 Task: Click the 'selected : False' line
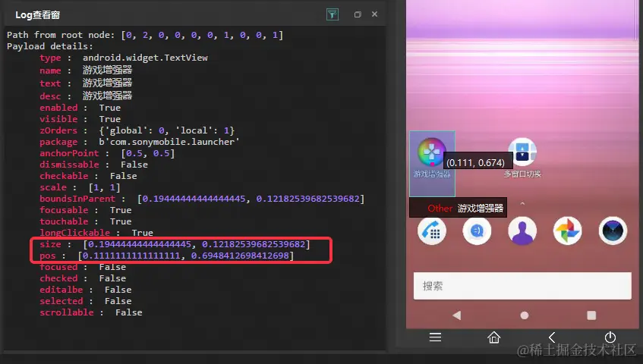[86, 301]
